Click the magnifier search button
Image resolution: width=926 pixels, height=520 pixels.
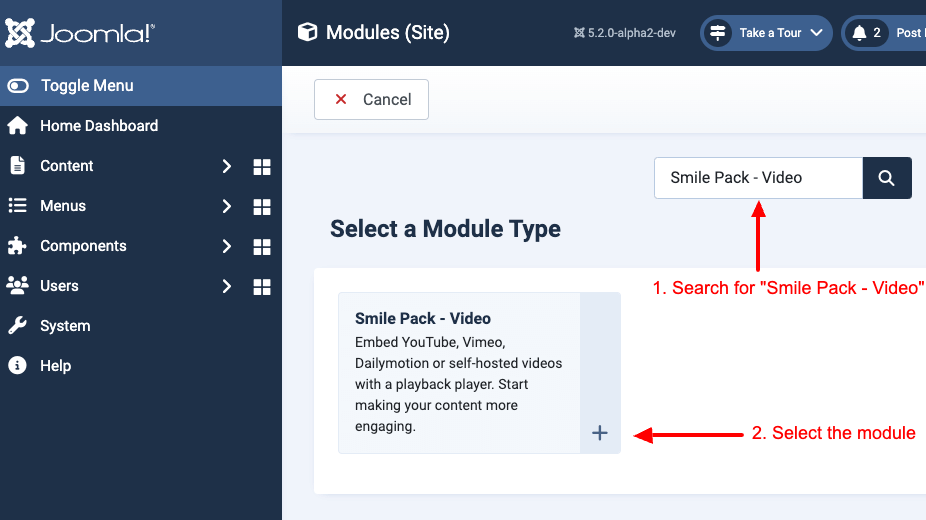886,178
